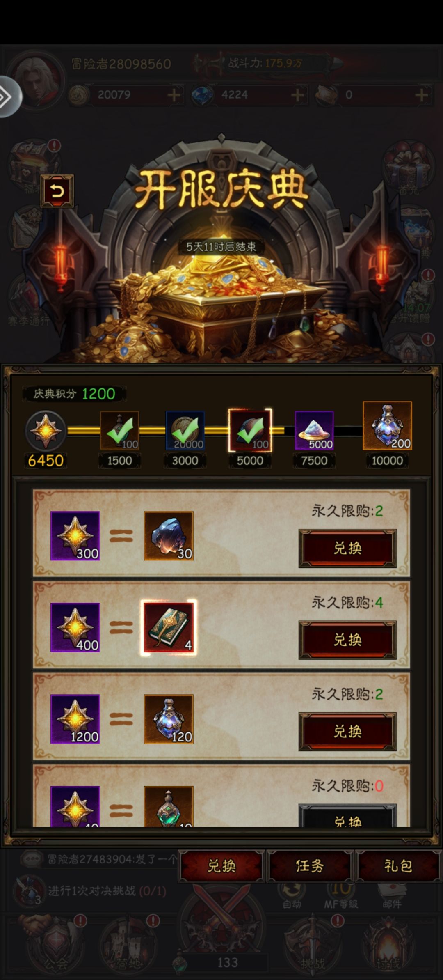The width and height of the screenshot is (443, 980).
Task: Tap the back arrow return icon
Action: [x=57, y=191]
